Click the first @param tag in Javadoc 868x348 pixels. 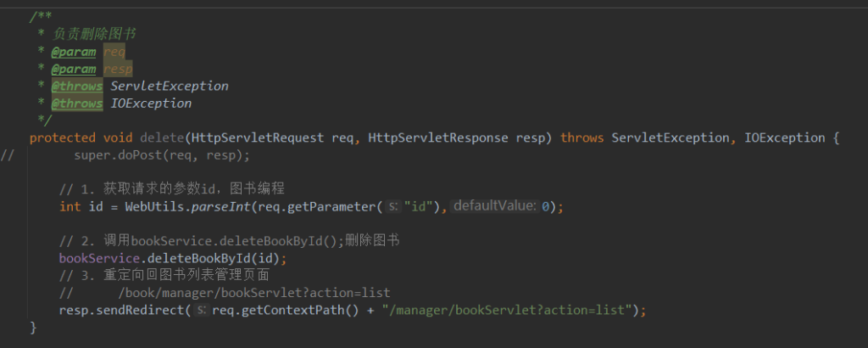click(74, 52)
